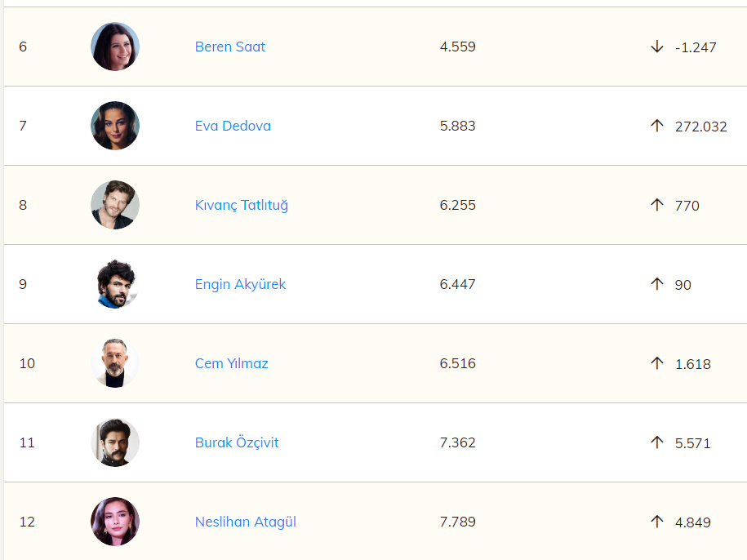Screen dimensions: 747x560
Task: Visit the Burak Özçivit link
Action: tap(237, 442)
